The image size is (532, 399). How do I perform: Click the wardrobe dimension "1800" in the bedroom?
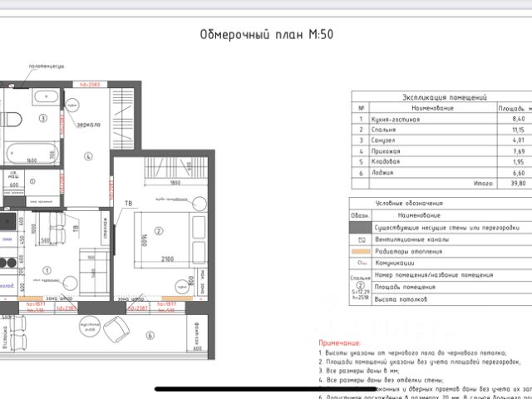click(x=175, y=183)
